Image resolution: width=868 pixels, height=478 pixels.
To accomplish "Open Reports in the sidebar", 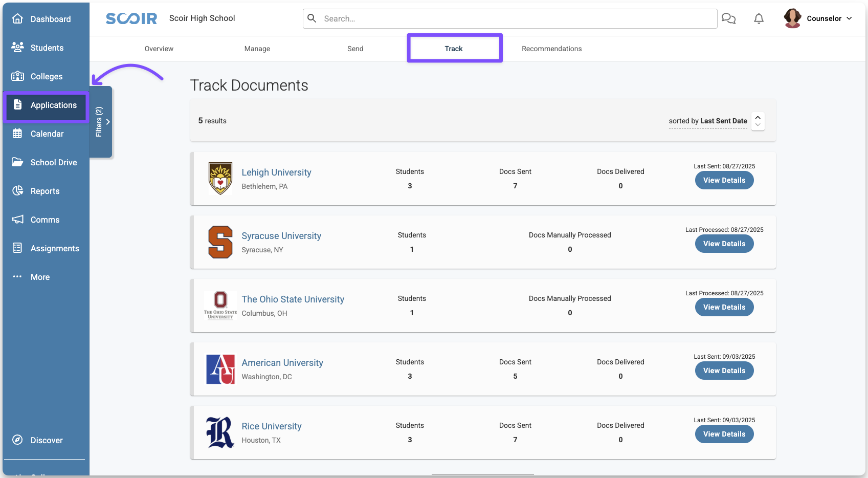I will 46,191.
